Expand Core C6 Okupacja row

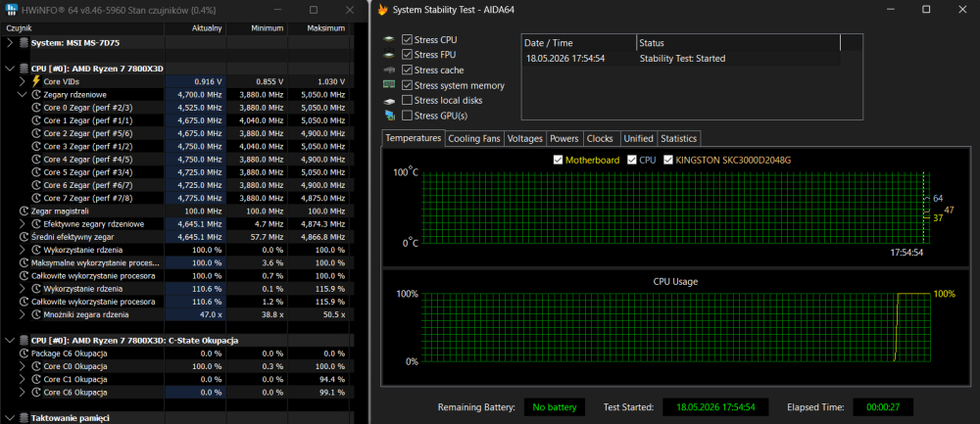[23, 392]
